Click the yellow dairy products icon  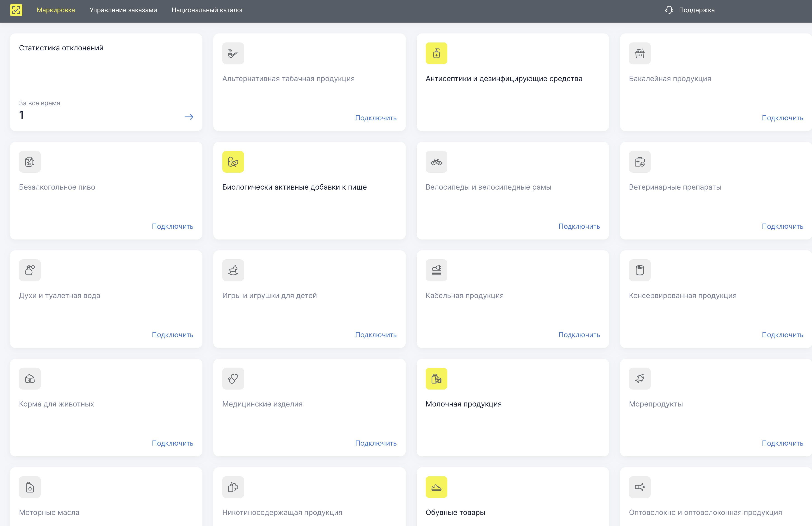(x=436, y=379)
